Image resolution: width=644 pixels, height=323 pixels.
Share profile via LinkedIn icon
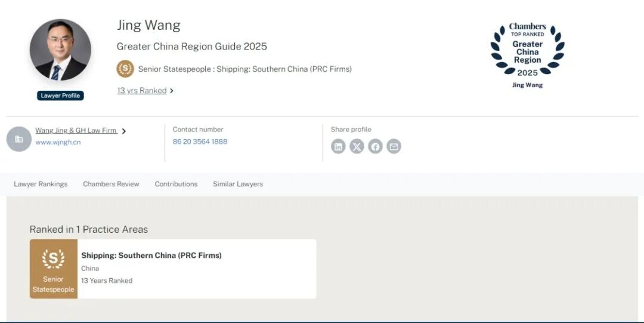[338, 146]
